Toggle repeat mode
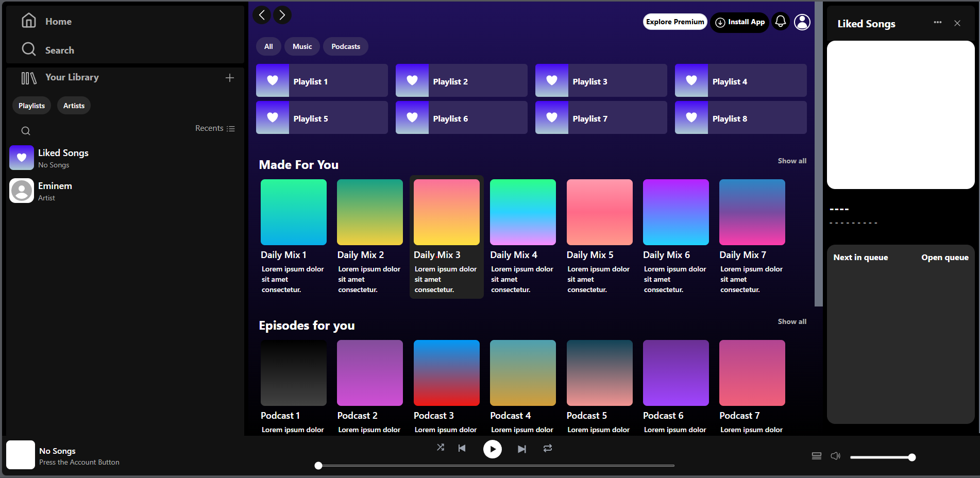Viewport: 980px width, 478px height. pos(548,449)
